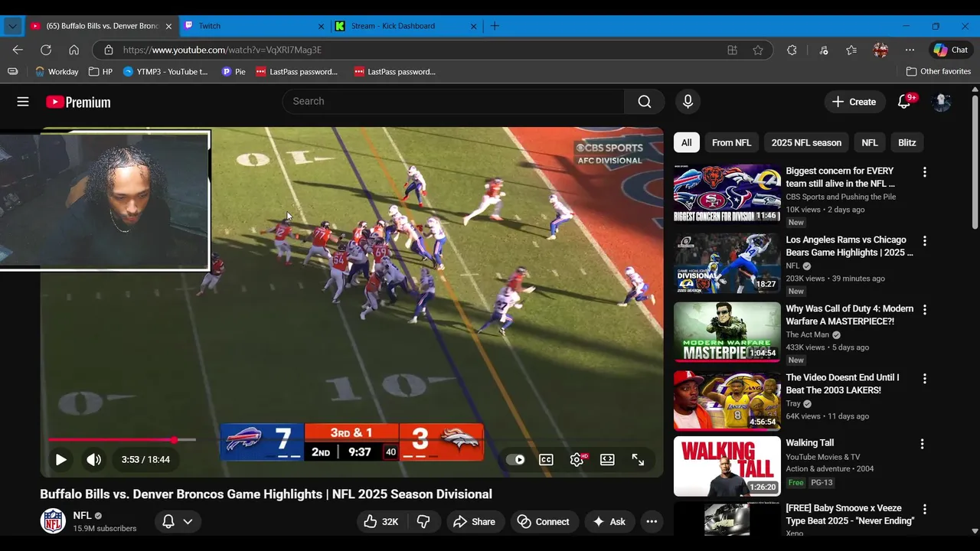Open options for Baby Smoove beat video
980x551 pixels.
pyautogui.click(x=924, y=509)
